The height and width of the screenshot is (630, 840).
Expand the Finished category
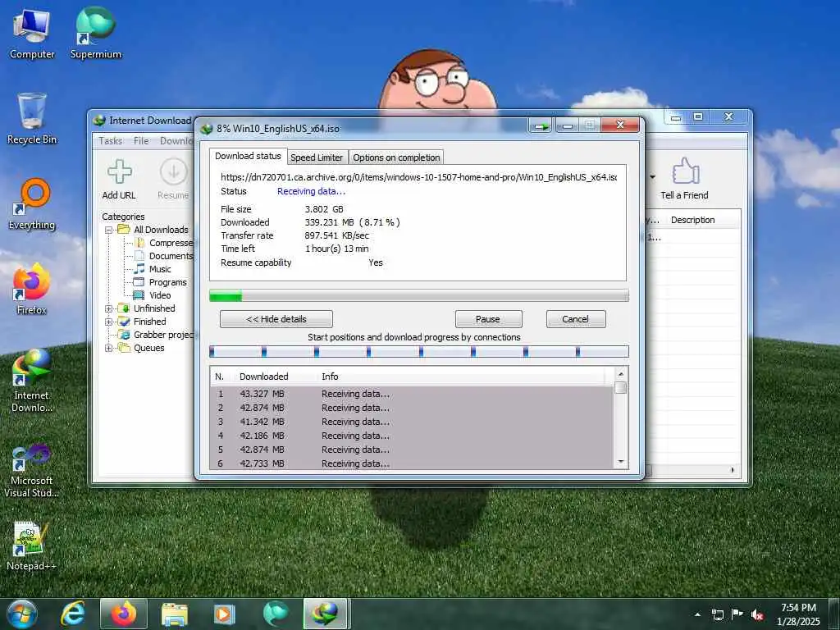tap(109, 322)
